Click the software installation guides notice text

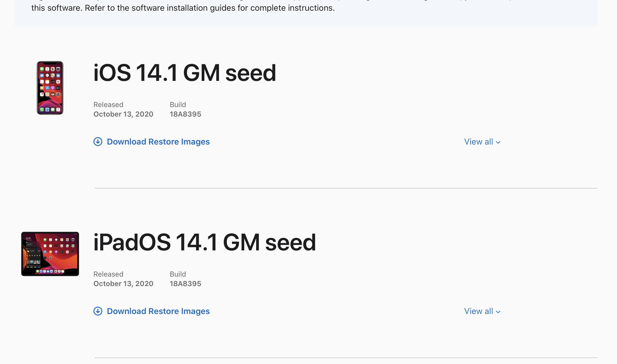(183, 8)
